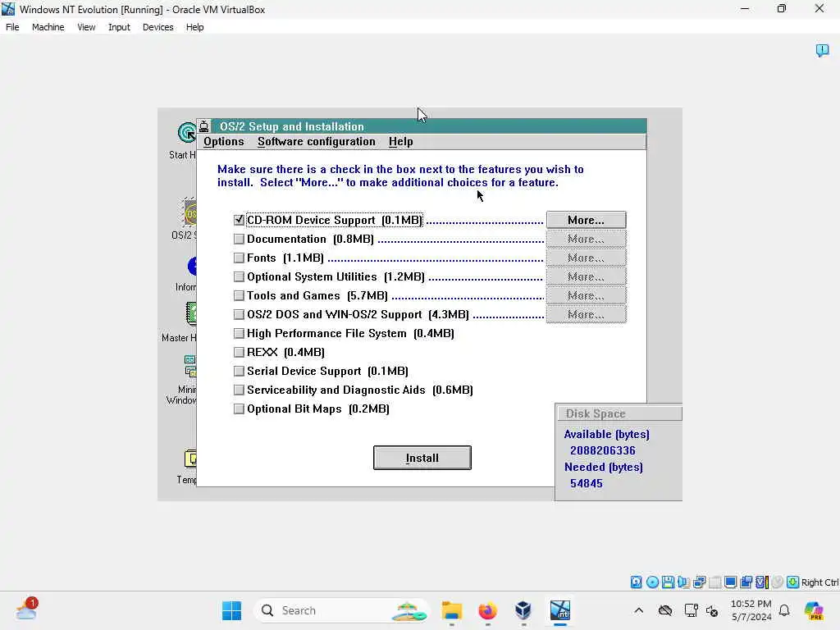Click the Disk Space panel title

coord(619,413)
